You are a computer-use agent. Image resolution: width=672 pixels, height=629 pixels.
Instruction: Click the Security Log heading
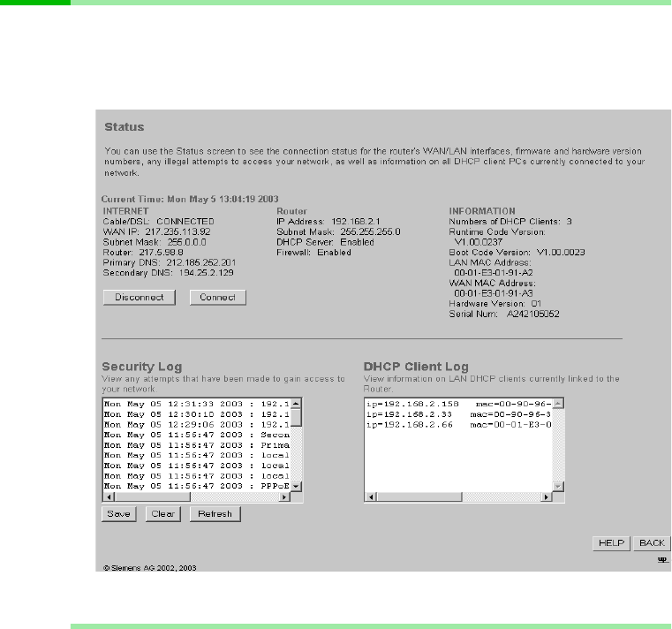pos(142,367)
